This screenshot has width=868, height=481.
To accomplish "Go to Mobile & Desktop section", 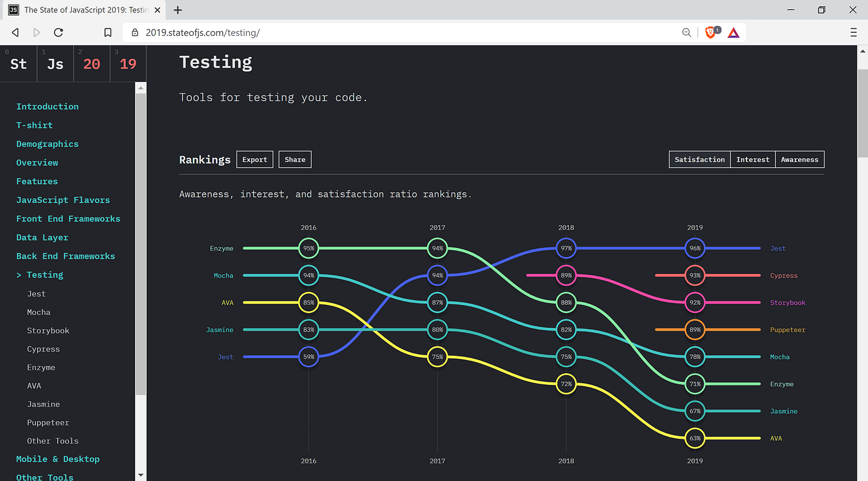I will (58, 459).
